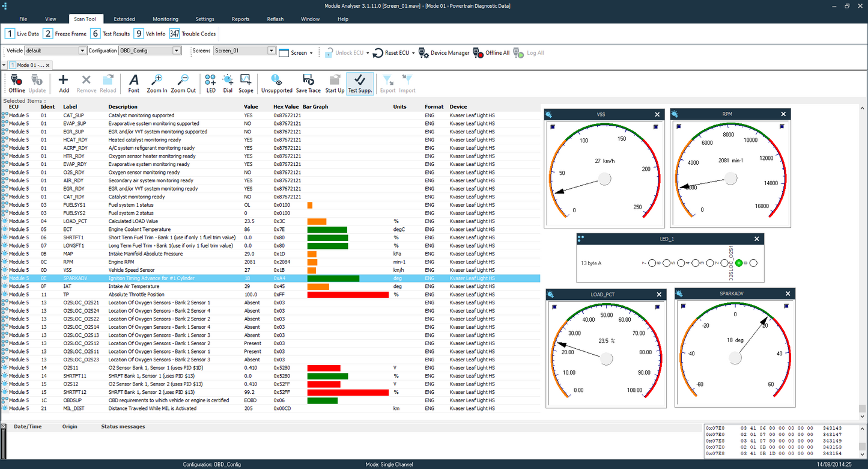Image resolution: width=868 pixels, height=469 pixels.
Task: Close the Mode 01 document tab
Action: (x=49, y=65)
